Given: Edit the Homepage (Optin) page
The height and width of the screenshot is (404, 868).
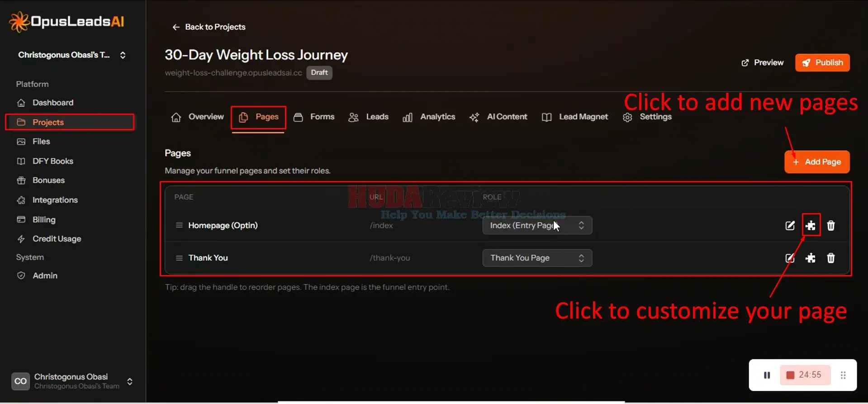Looking at the screenshot, I should (x=790, y=226).
